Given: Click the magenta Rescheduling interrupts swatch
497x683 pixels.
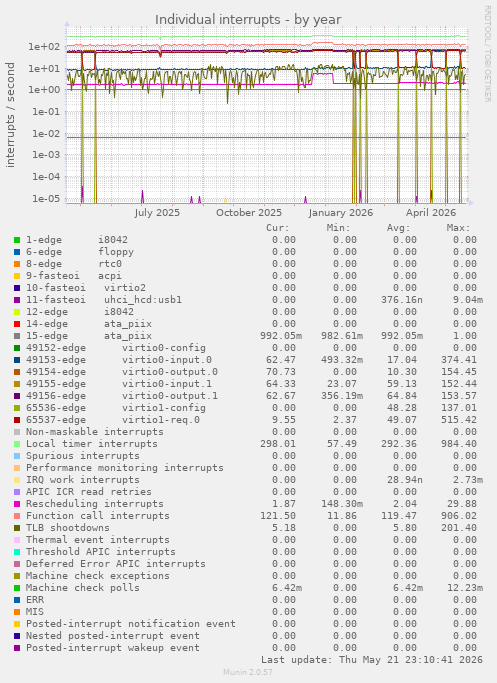Looking at the screenshot, I should point(17,504).
